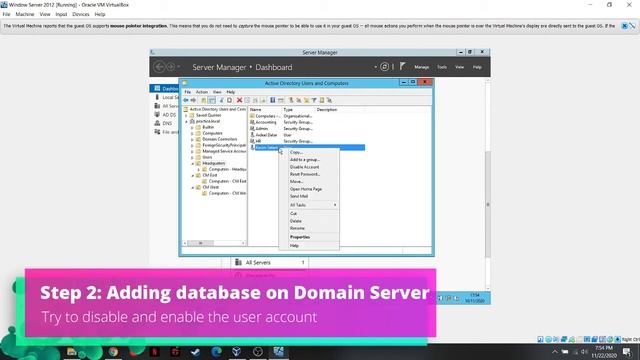Open the All Tasks submenu arrow

(x=335, y=205)
